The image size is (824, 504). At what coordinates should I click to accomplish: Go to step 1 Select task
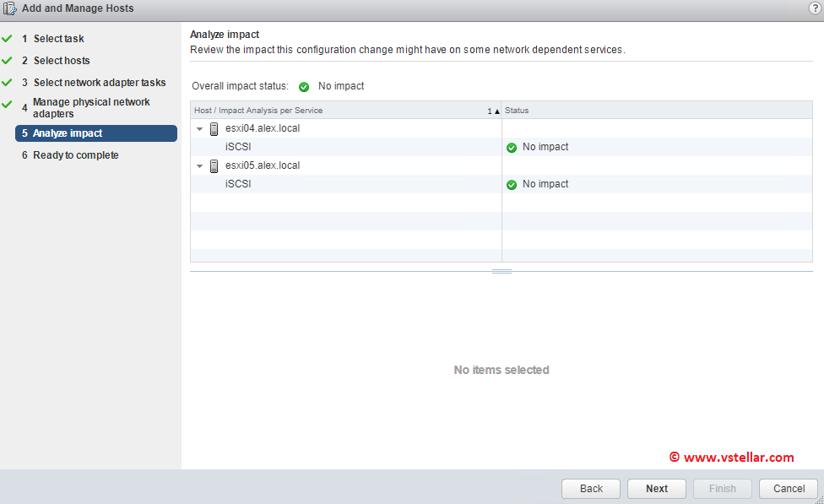(x=58, y=39)
